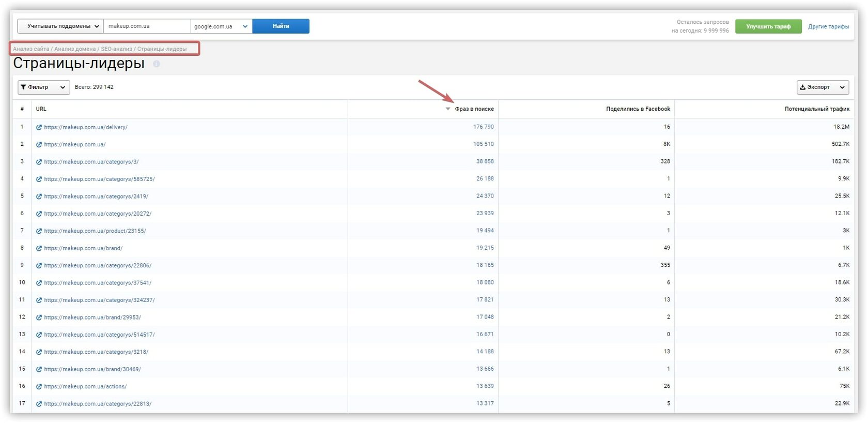Open the Другие тарифы link
The height and width of the screenshot is (423, 868).
[828, 27]
